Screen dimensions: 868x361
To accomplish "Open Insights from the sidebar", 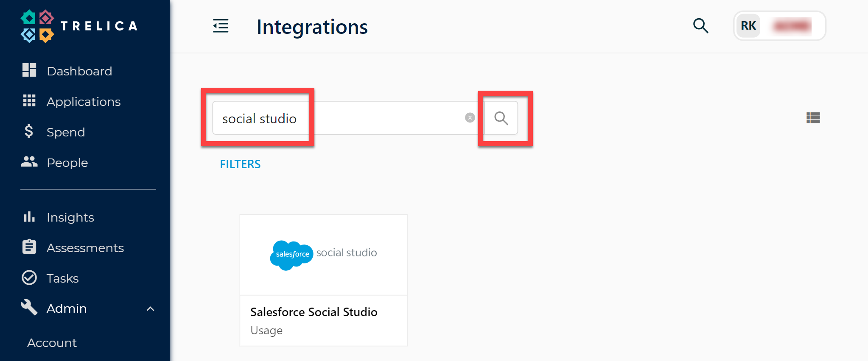I will pos(70,217).
